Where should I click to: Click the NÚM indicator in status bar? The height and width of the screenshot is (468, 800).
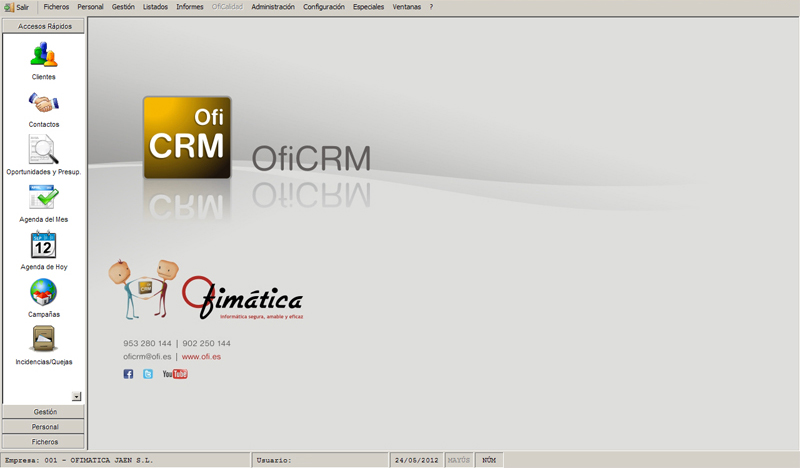[x=489, y=460]
